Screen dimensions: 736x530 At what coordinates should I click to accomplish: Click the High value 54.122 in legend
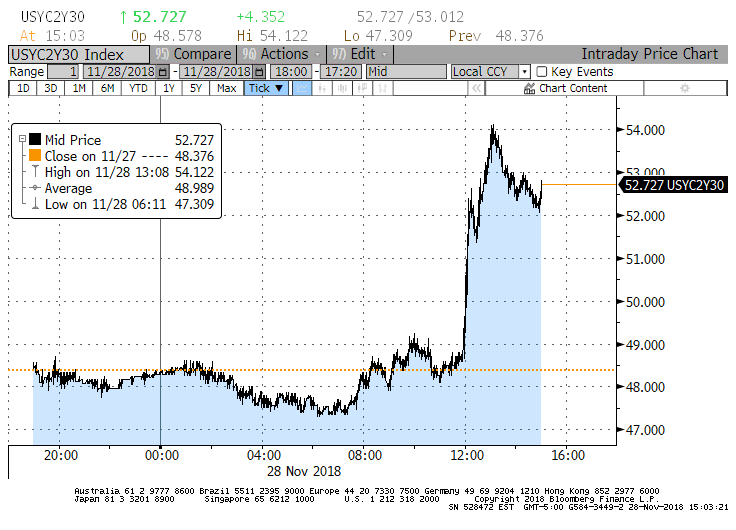click(x=194, y=172)
